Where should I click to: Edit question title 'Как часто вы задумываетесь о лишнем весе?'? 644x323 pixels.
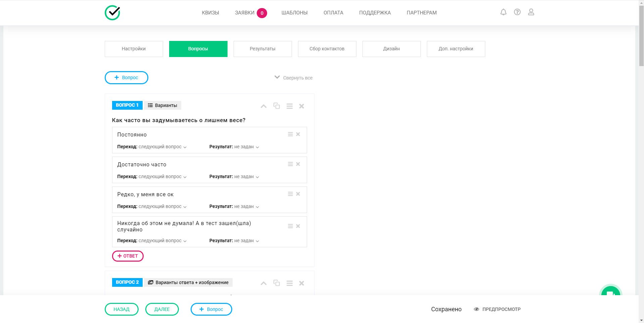click(179, 120)
